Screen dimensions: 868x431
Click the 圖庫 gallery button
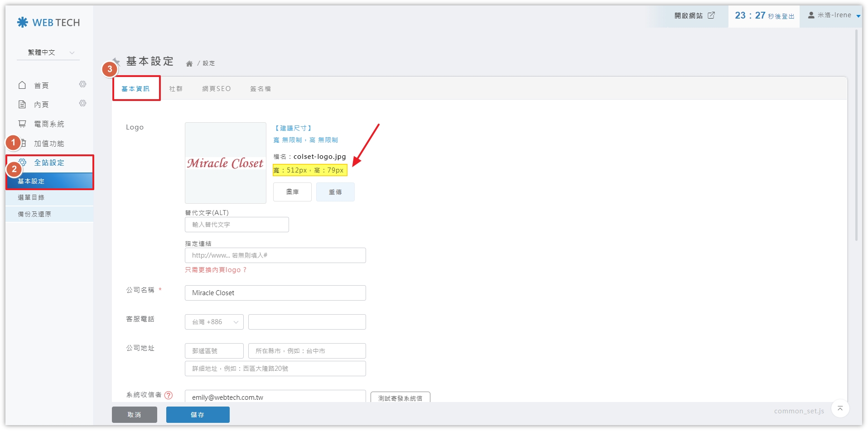[x=292, y=192]
